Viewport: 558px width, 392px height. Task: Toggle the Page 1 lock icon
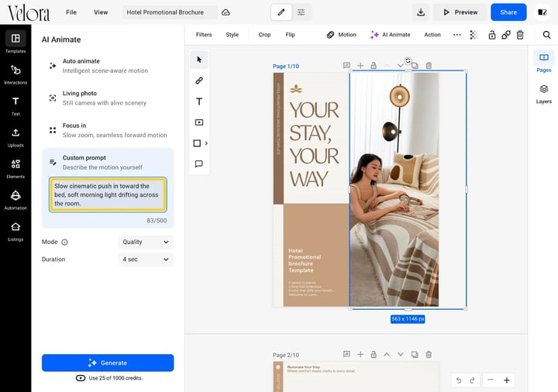(374, 65)
